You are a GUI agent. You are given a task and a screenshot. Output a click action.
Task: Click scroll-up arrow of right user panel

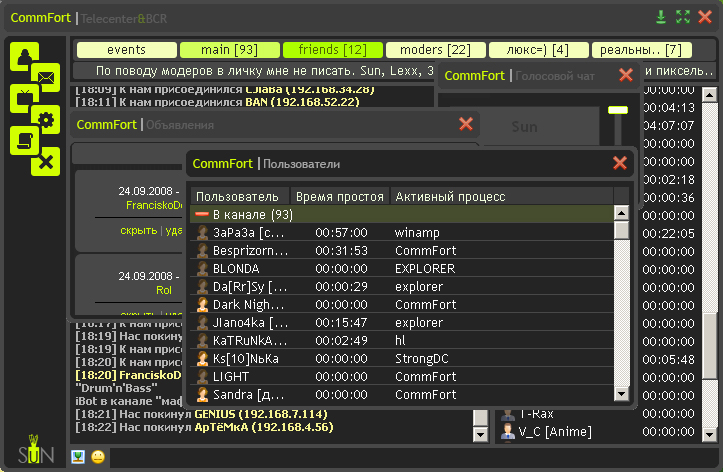[709, 95]
